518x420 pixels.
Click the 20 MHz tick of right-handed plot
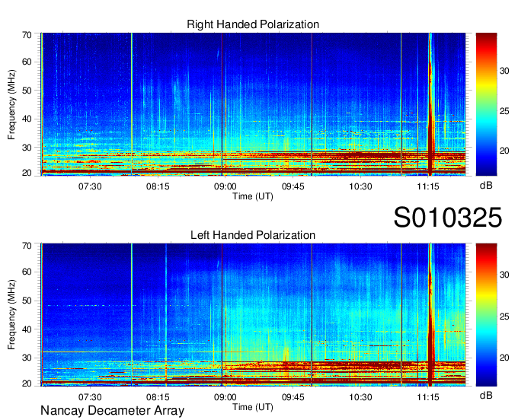[27, 173]
